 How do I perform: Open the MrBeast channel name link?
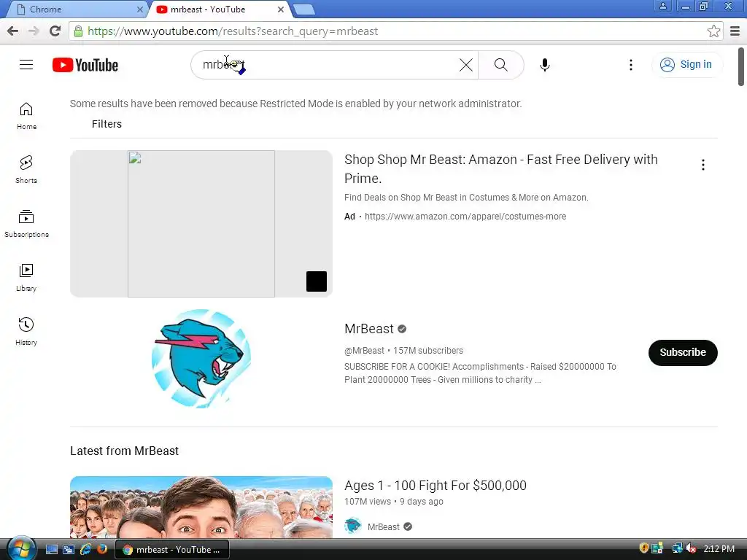pos(368,329)
